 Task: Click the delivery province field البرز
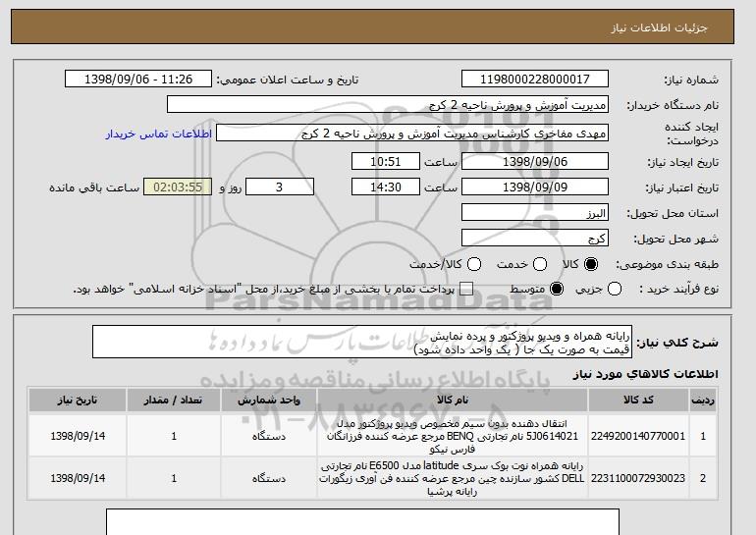535,213
